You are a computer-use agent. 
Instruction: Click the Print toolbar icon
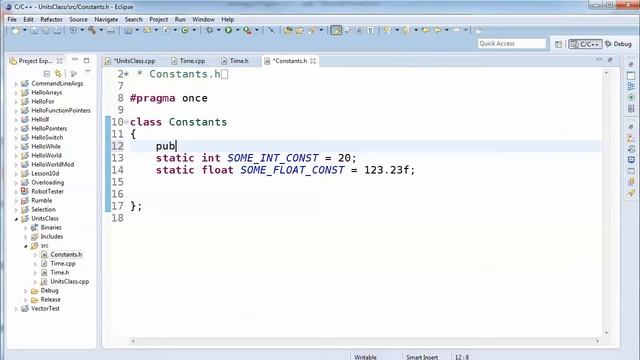[57, 30]
